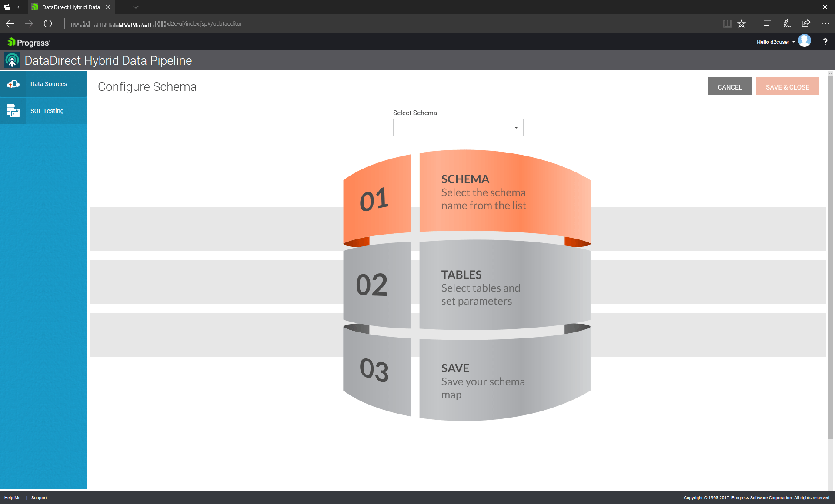Open the browser Hub icon
This screenshot has width=835, height=504.
click(x=768, y=24)
